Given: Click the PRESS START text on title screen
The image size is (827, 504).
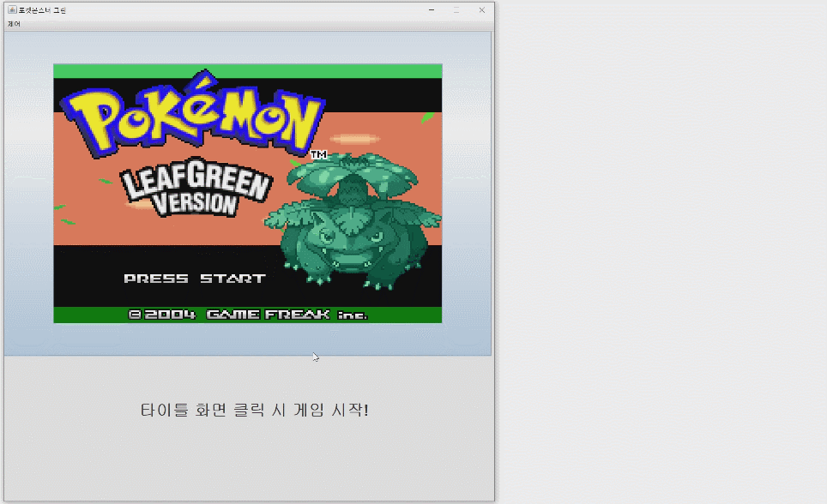Looking at the screenshot, I should point(195,279).
